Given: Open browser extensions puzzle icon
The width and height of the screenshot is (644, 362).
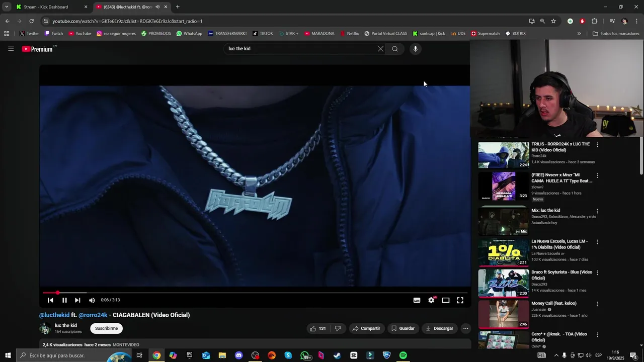Looking at the screenshot, I should pyautogui.click(x=594, y=21).
